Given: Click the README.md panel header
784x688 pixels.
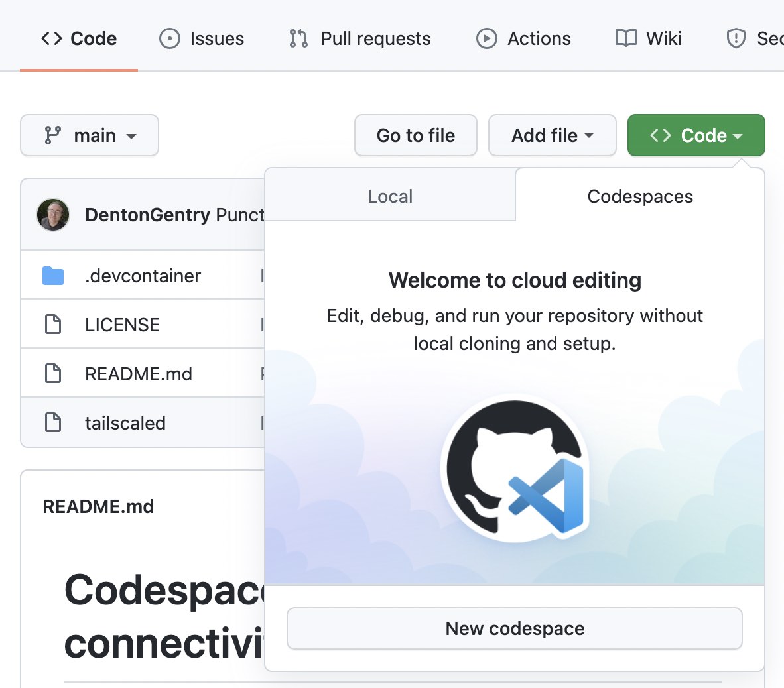Looking at the screenshot, I should pyautogui.click(x=98, y=506).
